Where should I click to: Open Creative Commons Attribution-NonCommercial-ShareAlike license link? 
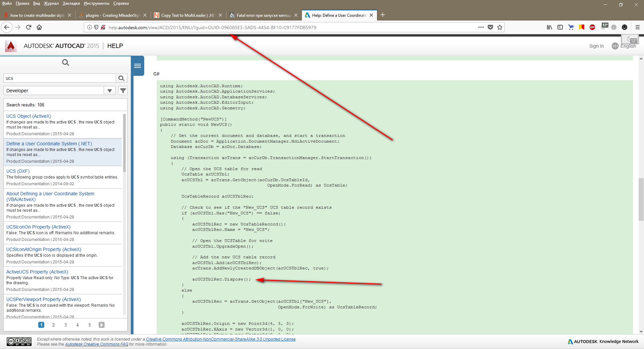[221, 339]
